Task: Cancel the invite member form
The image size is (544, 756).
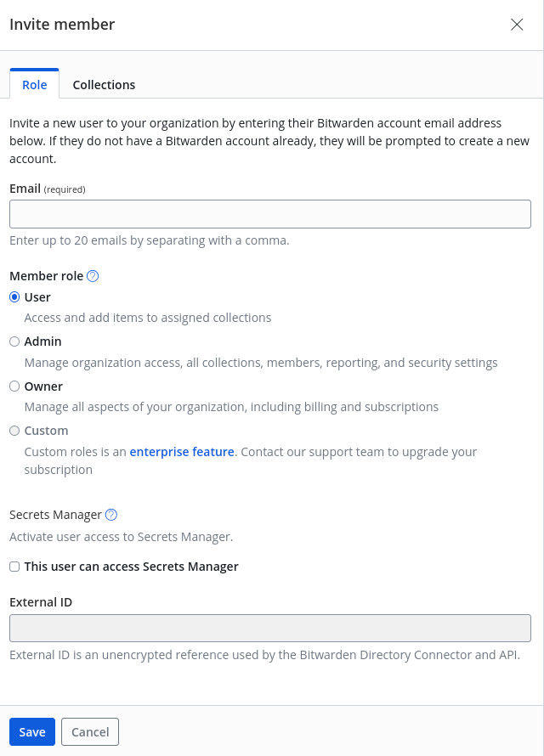Action: coord(90,732)
